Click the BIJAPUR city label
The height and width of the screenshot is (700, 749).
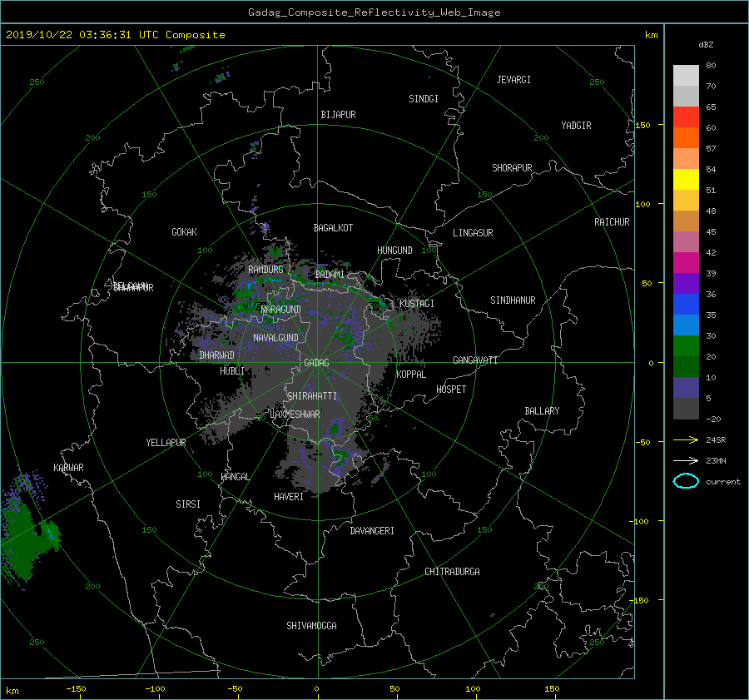tap(338, 115)
